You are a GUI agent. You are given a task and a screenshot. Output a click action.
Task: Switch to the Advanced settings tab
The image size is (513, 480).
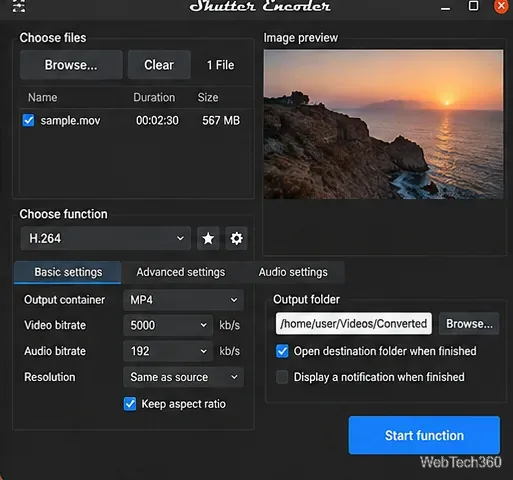(x=181, y=272)
